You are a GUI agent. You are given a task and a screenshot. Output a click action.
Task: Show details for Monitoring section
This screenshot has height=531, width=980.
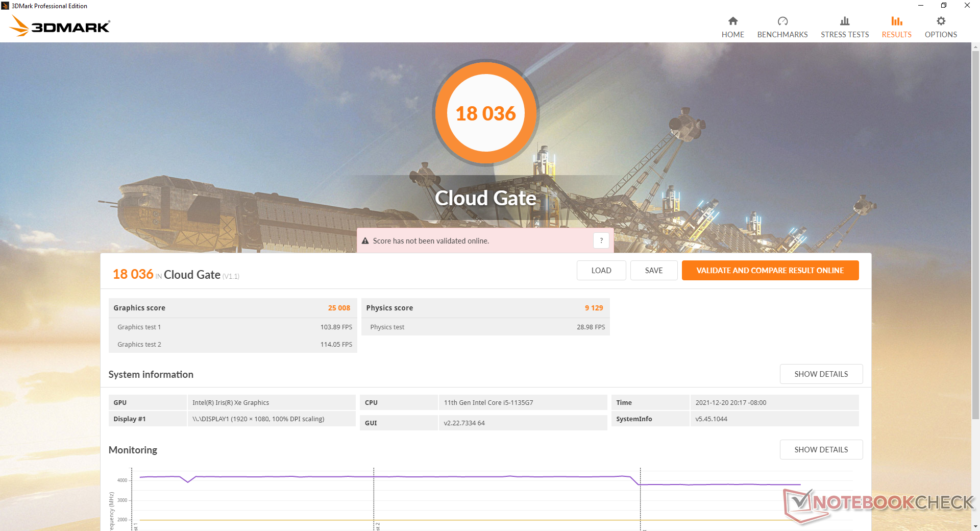pyautogui.click(x=821, y=450)
